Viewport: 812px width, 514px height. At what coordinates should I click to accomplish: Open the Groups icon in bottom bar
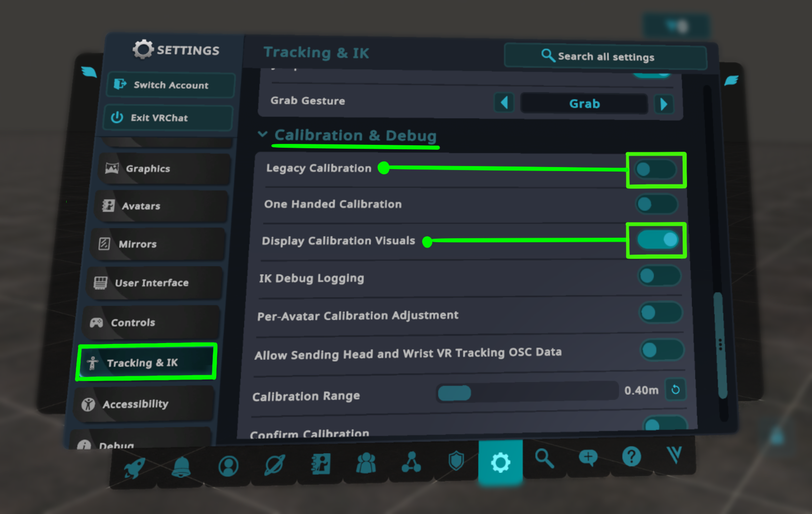pos(411,462)
